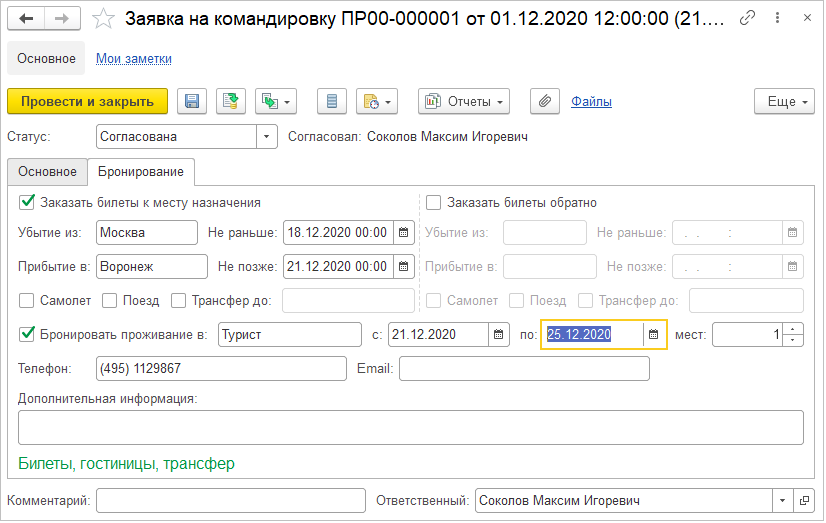Enable Заказать билеты обратно checkbox
The image size is (826, 523).
click(x=433, y=202)
